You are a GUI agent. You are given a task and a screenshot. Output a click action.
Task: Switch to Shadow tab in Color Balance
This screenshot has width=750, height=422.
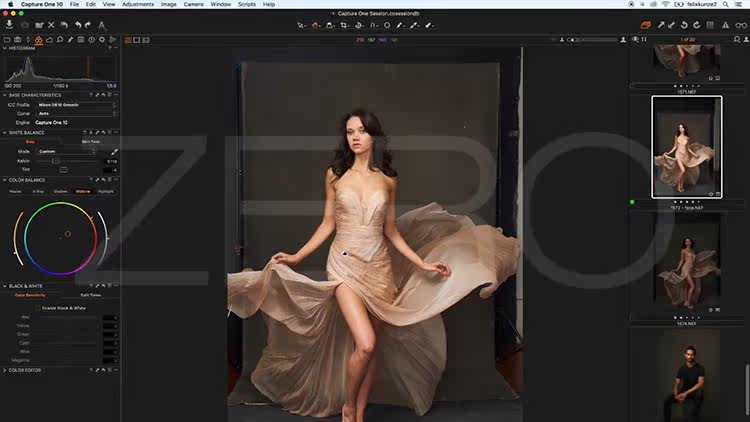(60, 191)
